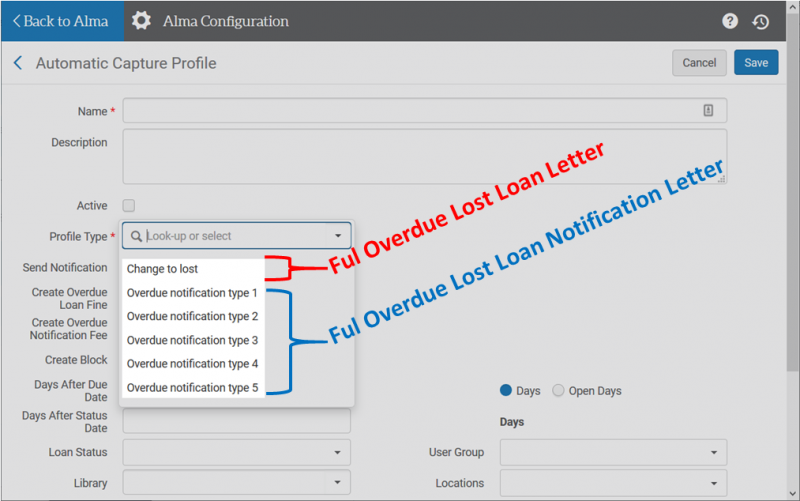This screenshot has width=800, height=501.
Task: Click the back chevron beside Automatic Capture Profile
Action: click(x=18, y=63)
